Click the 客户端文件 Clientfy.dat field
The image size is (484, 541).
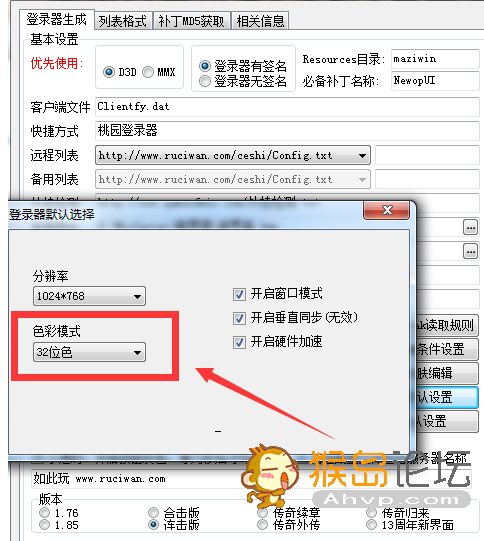[287, 107]
